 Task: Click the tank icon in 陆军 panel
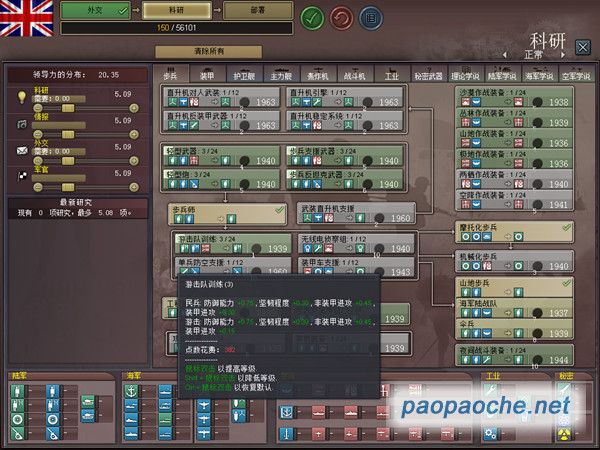(88, 401)
